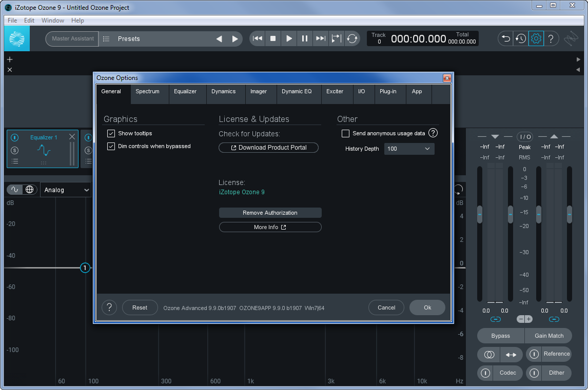Remove the Equalizer 1 module
Viewport: 588px width, 390px height.
coord(72,137)
